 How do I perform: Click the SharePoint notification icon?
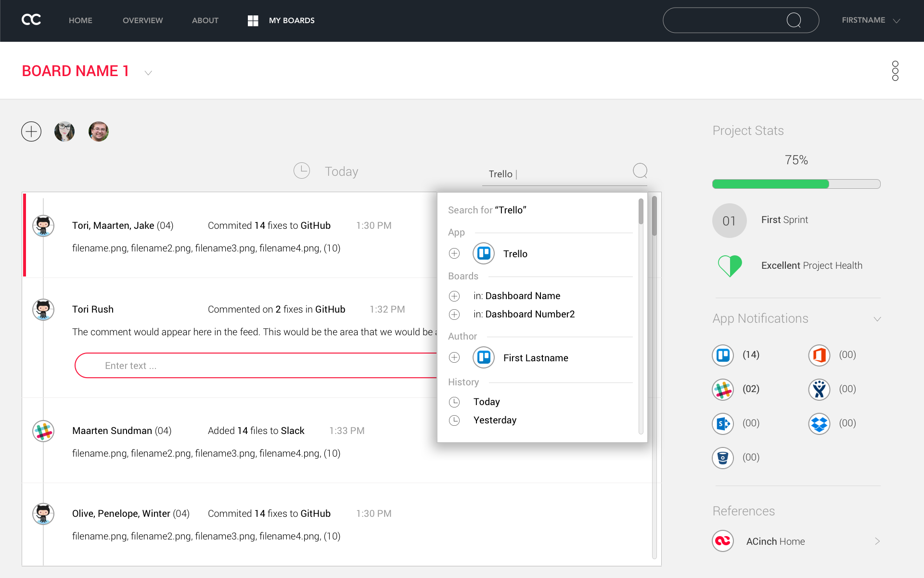point(723,424)
